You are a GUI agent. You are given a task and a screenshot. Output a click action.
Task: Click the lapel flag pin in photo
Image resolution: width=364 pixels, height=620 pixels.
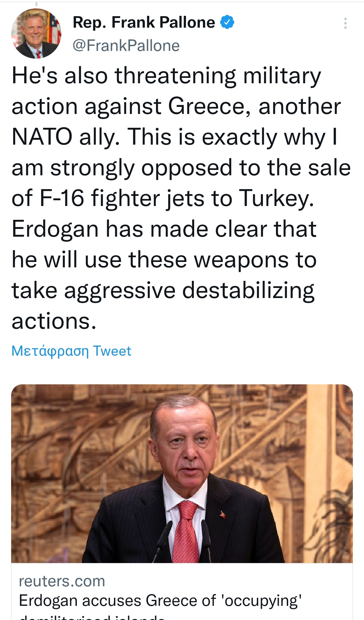222,514
